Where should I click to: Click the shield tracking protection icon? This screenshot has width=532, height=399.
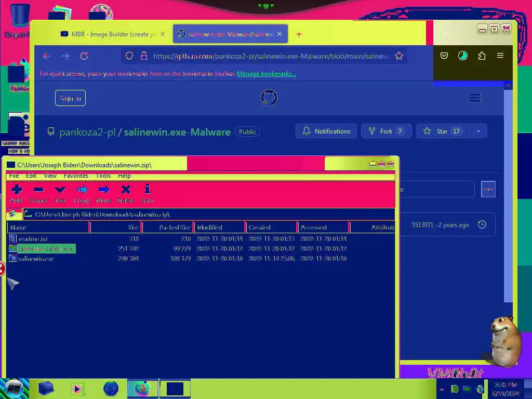(x=129, y=56)
